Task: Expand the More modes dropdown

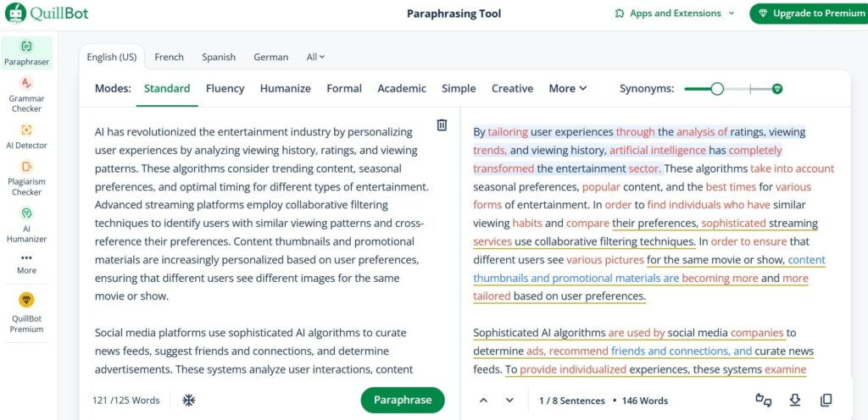Action: pyautogui.click(x=567, y=88)
